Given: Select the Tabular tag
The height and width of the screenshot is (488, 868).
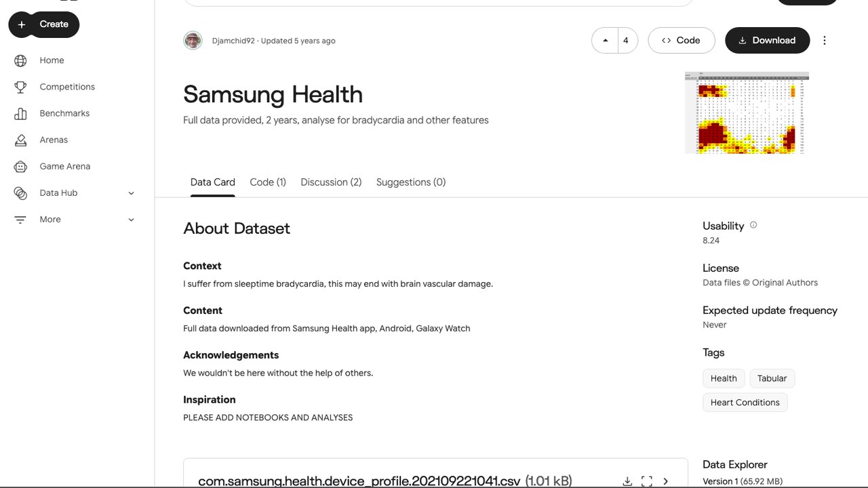Looking at the screenshot, I should [x=772, y=378].
